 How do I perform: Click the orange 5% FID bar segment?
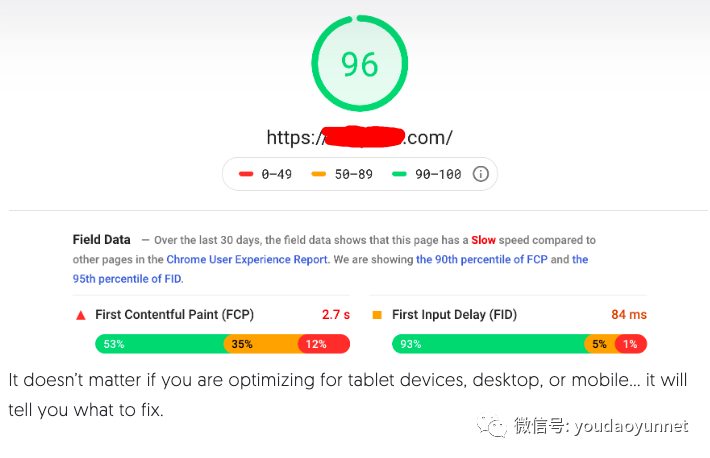(x=600, y=344)
